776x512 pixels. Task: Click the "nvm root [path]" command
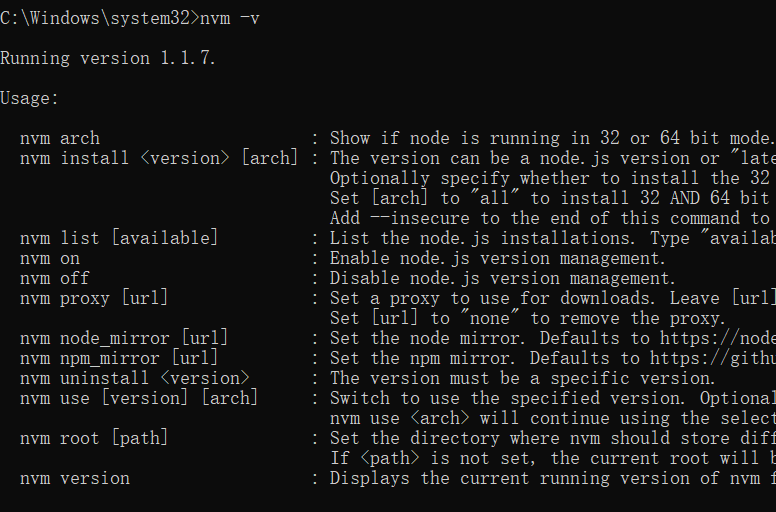tap(94, 438)
